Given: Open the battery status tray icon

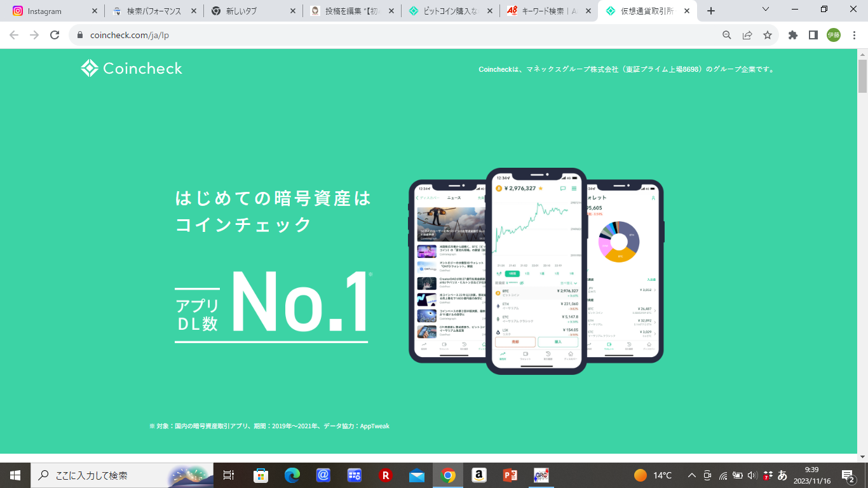Looking at the screenshot, I should click(738, 475).
